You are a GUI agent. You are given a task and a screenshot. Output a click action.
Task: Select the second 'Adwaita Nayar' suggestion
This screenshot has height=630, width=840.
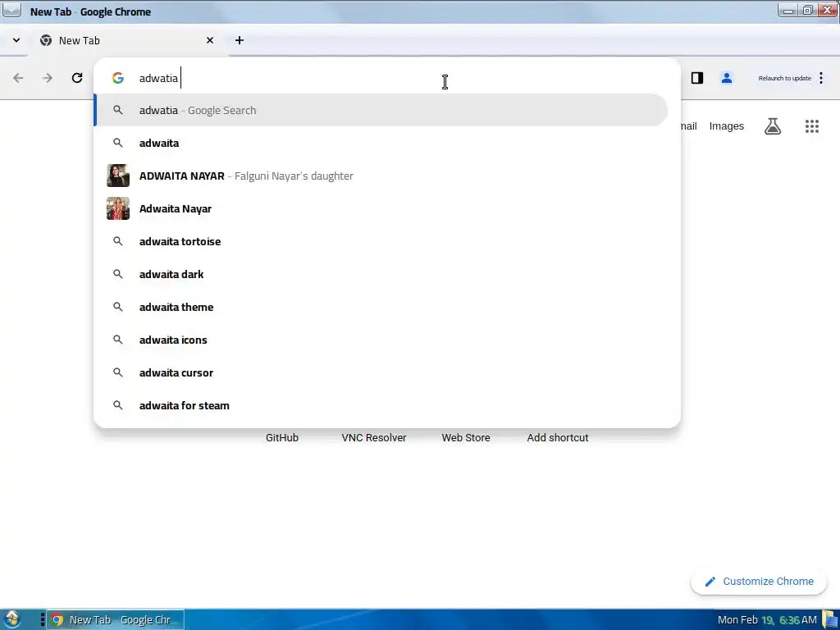pos(381,208)
